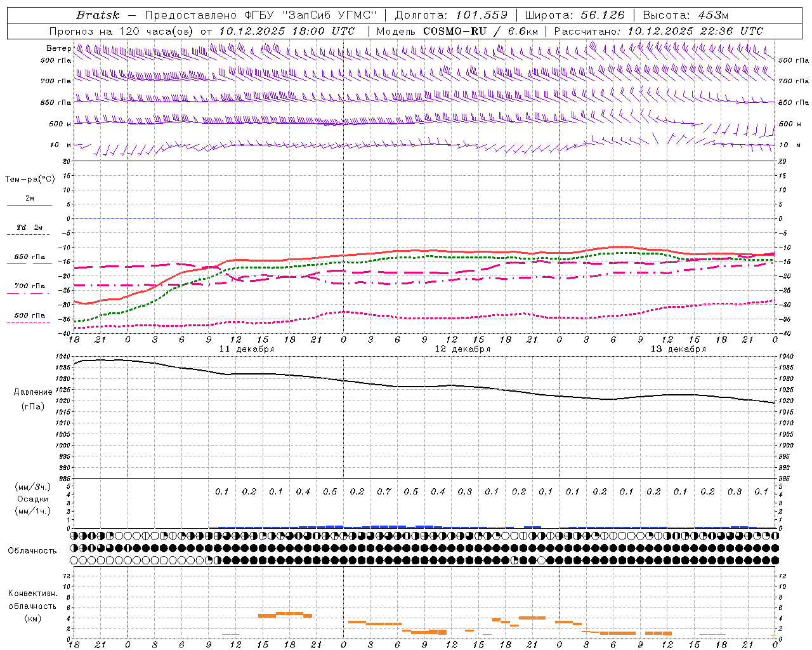The height and width of the screenshot is (650, 812).
Task: Click the '(мм/3ч.)' precipitation unit label
Action: click(33, 486)
